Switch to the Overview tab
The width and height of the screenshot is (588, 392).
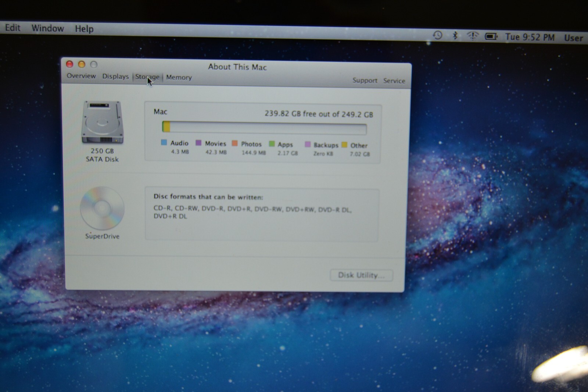pyautogui.click(x=81, y=76)
